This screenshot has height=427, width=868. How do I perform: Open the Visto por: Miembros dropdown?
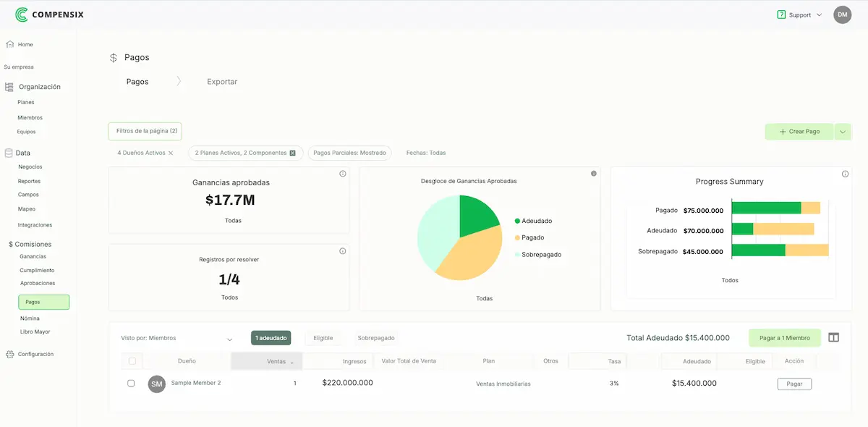(177, 338)
